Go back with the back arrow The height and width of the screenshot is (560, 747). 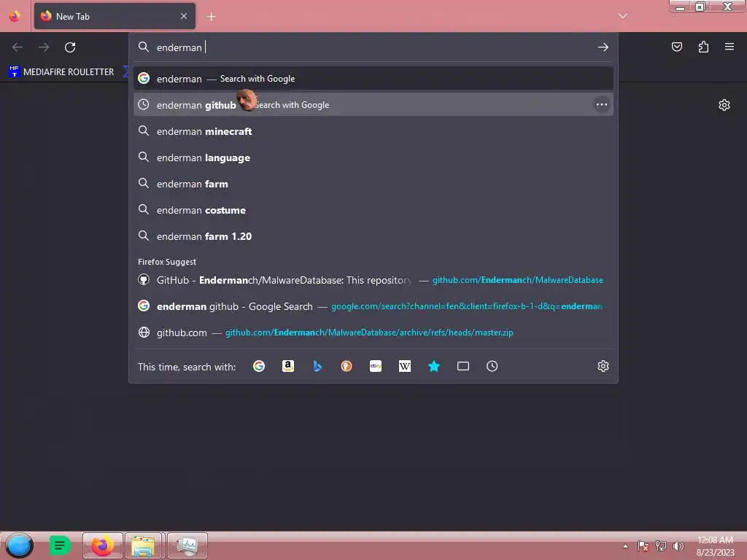[x=18, y=47]
